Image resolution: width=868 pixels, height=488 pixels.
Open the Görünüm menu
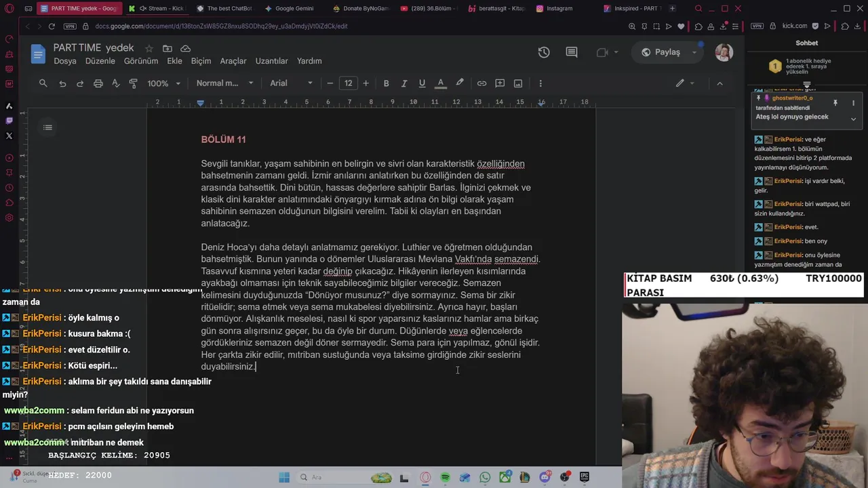[141, 61]
